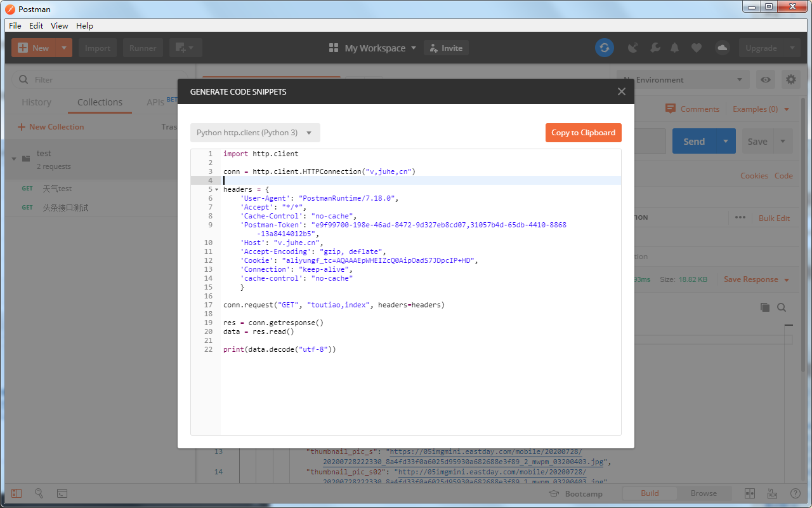Collapse the headers block fold arrow
Viewport: 812px width, 508px height.
click(217, 190)
